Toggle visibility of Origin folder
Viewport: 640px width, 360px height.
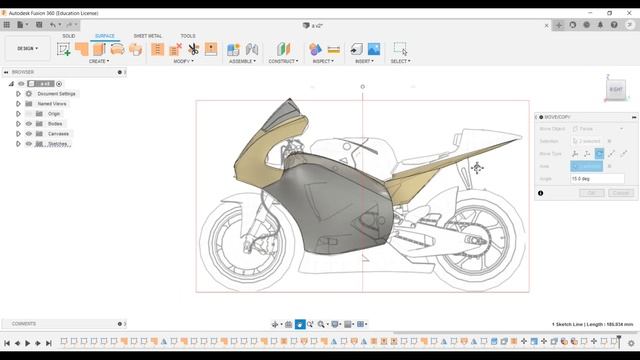29,113
